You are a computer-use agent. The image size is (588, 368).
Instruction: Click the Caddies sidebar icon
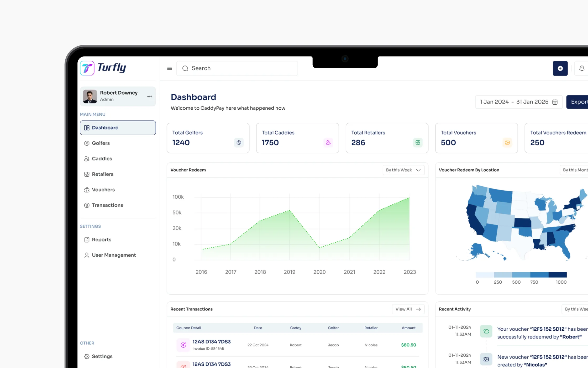(87, 159)
